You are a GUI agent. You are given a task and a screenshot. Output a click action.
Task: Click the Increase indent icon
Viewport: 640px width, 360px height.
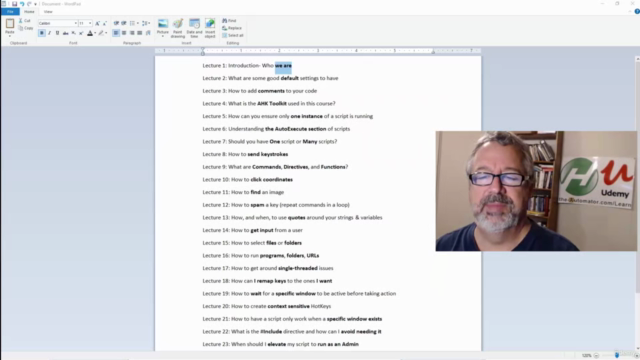pyautogui.click(x=124, y=23)
